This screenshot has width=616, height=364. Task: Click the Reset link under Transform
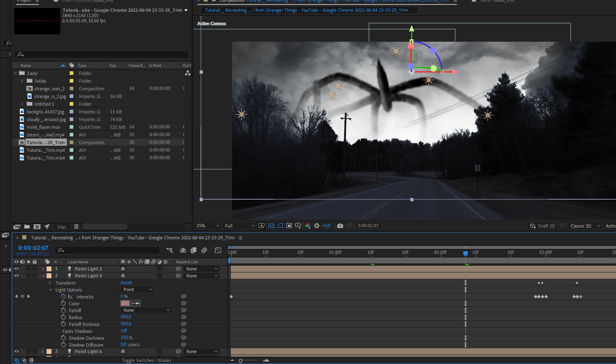(x=126, y=283)
